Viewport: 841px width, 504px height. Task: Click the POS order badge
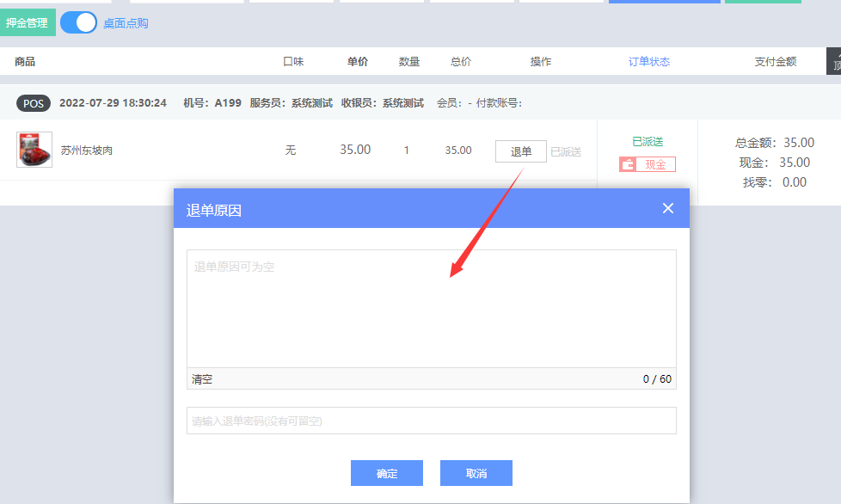pyautogui.click(x=34, y=103)
